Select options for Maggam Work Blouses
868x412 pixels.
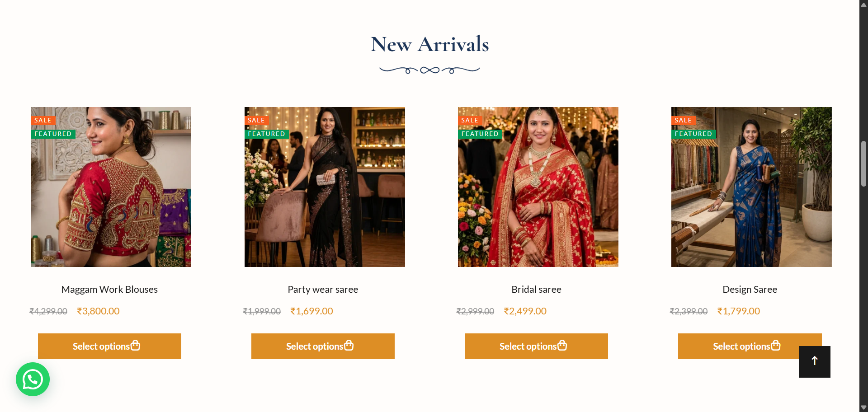(x=109, y=346)
